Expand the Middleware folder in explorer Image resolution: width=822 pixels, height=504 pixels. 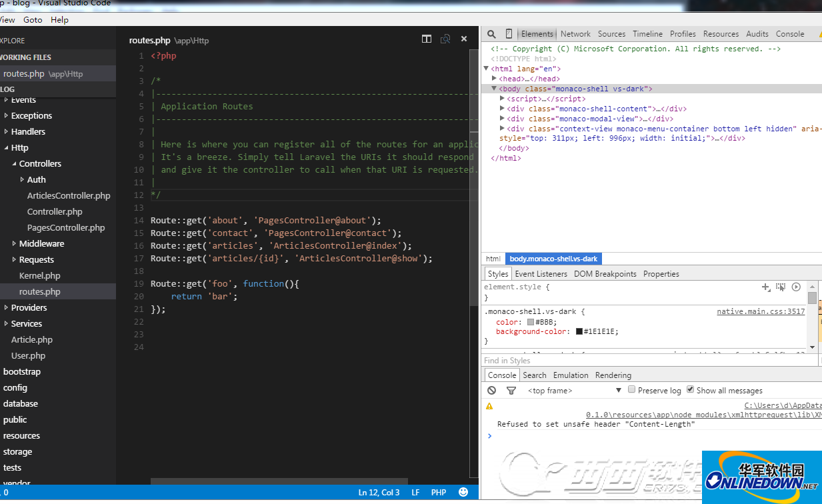14,244
